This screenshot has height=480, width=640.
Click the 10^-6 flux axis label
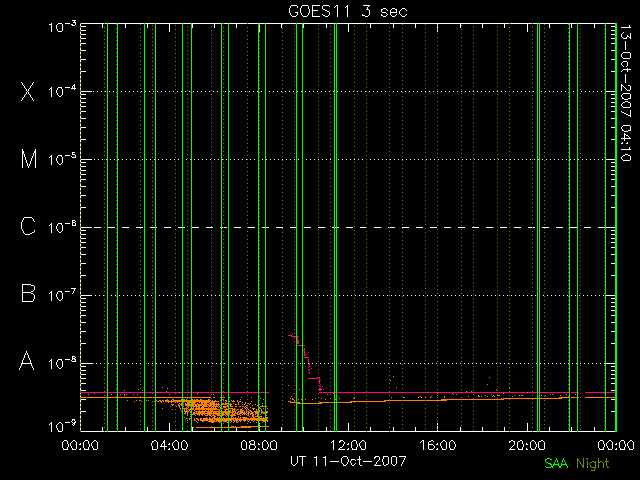pos(62,227)
